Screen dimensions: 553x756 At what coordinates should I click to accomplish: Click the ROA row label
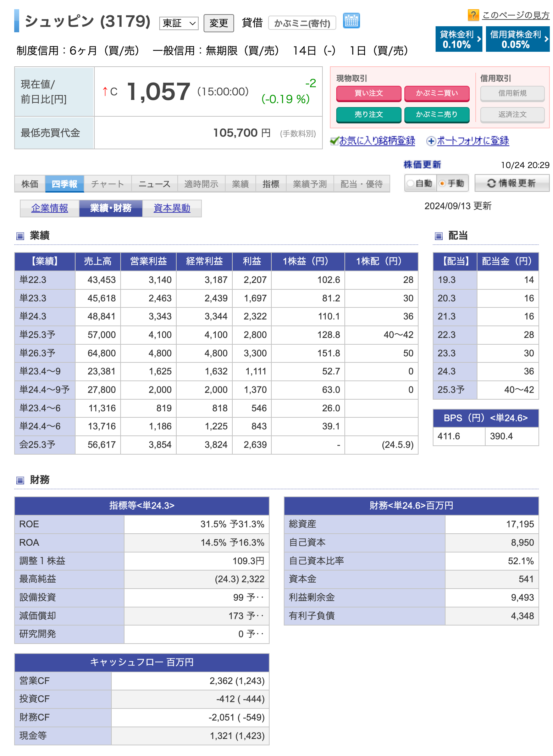[x=70, y=543]
